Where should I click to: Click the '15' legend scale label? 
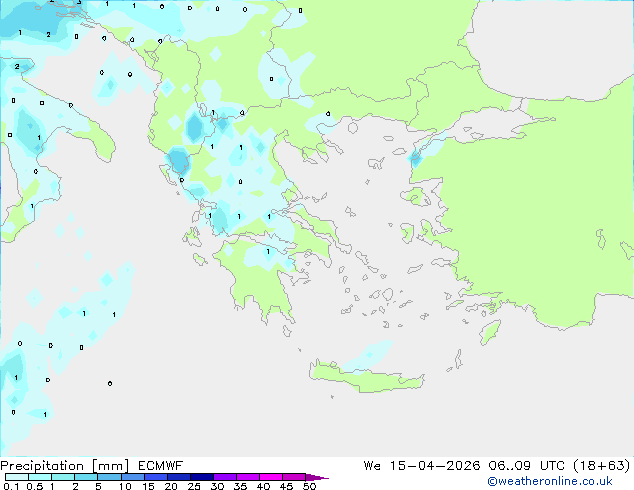click(148, 486)
